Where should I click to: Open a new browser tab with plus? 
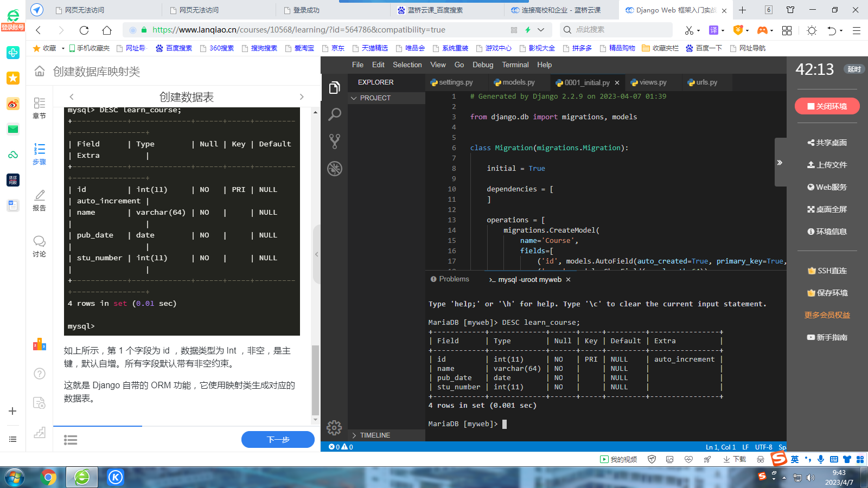(743, 10)
